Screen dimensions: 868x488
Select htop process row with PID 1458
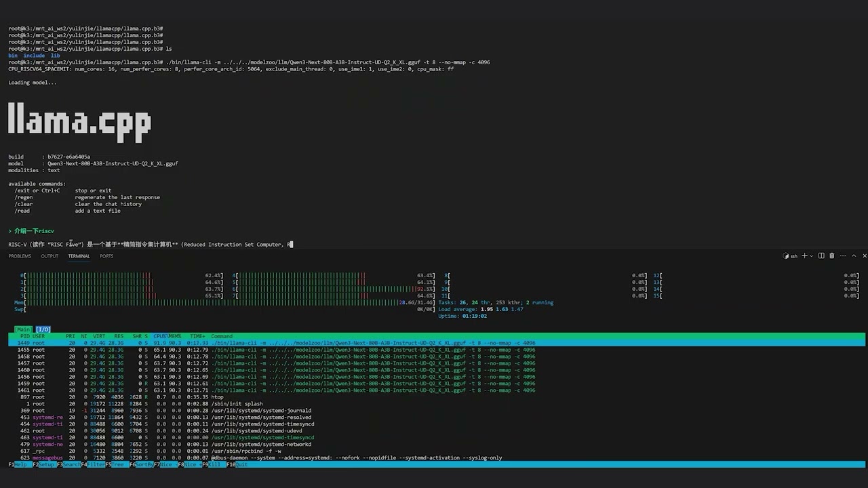pos(437,357)
